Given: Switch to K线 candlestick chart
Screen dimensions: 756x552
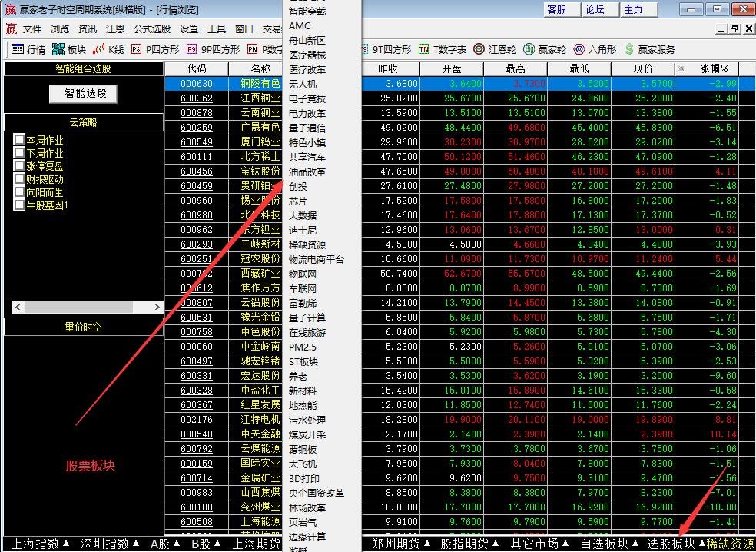Looking at the screenshot, I should pos(108,49).
